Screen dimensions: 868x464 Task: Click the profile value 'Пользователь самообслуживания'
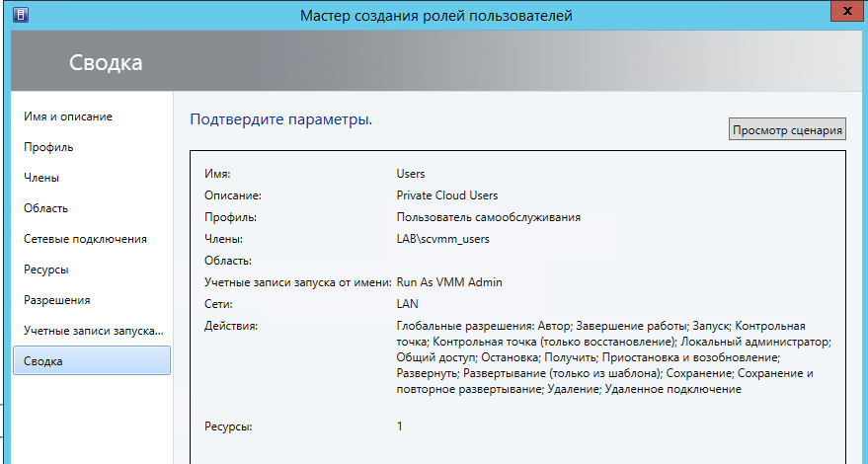tap(488, 217)
